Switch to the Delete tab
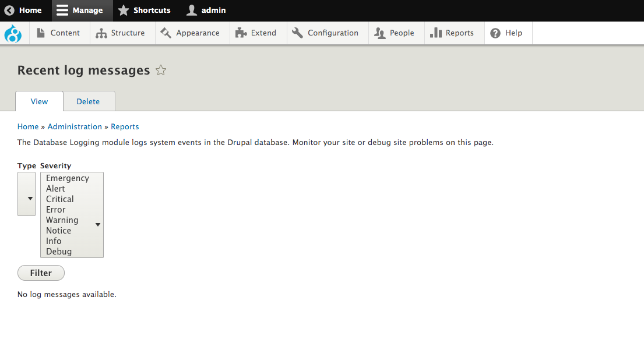This screenshot has width=644, height=364. (89, 101)
